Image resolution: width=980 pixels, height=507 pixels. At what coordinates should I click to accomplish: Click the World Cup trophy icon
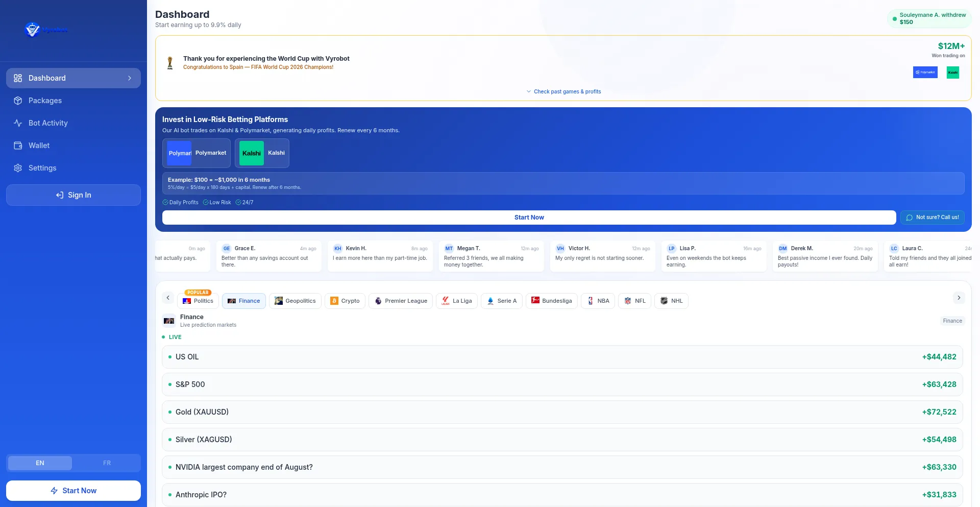170,63
